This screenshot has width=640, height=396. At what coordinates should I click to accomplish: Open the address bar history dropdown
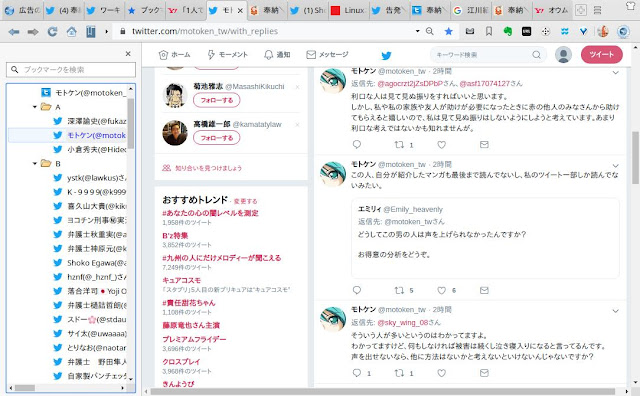pyautogui.click(x=417, y=31)
